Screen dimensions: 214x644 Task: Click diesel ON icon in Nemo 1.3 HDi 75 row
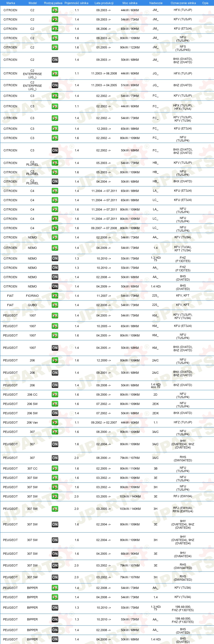tap(55, 258)
